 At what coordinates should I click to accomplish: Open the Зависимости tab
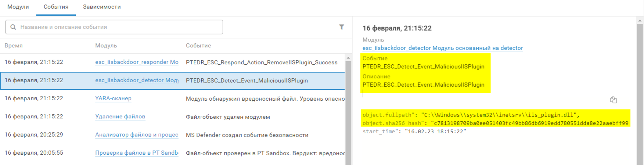[102, 7]
